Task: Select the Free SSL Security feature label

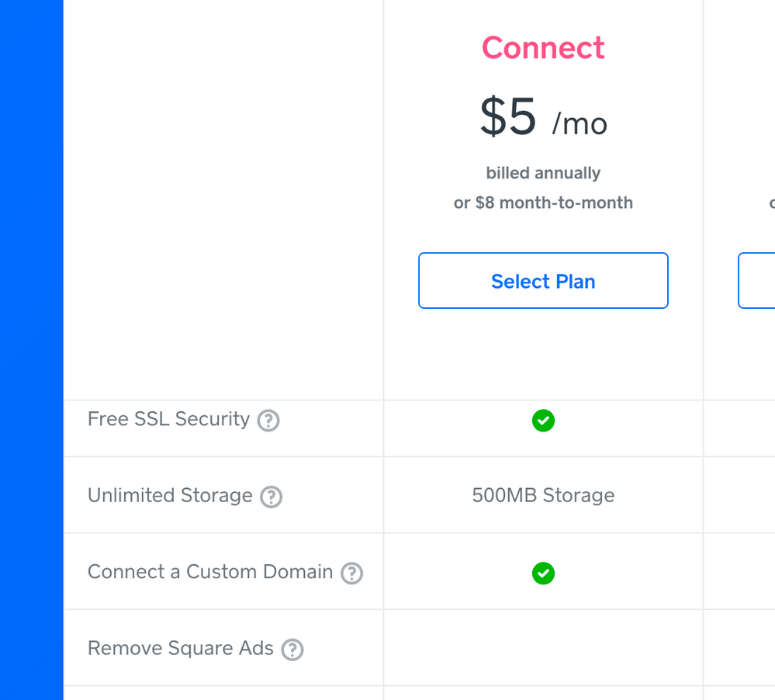Action: (168, 419)
